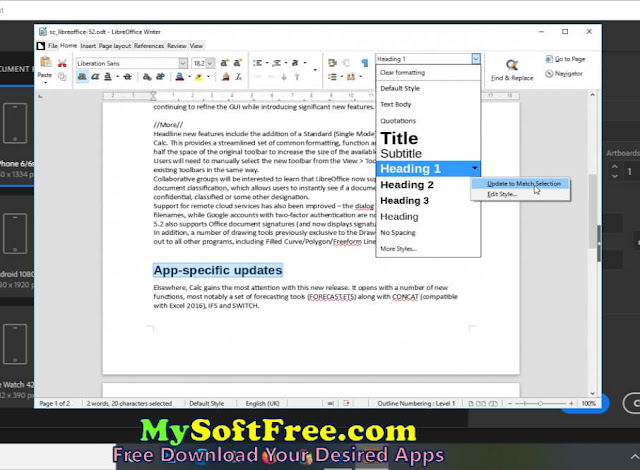Switch to the References tab
Screen dimensions: 640x470
(149, 46)
